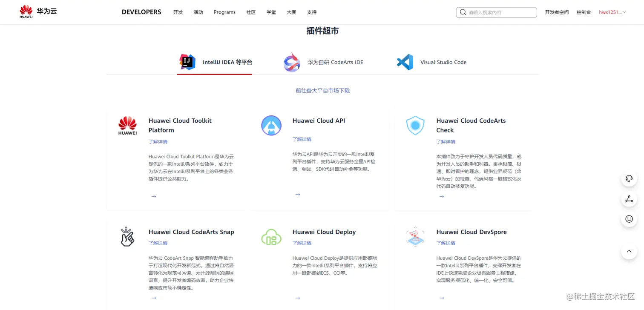The image size is (644, 310).
Task: Click arrow on Huawei Cloud API card
Action: [x=298, y=194]
